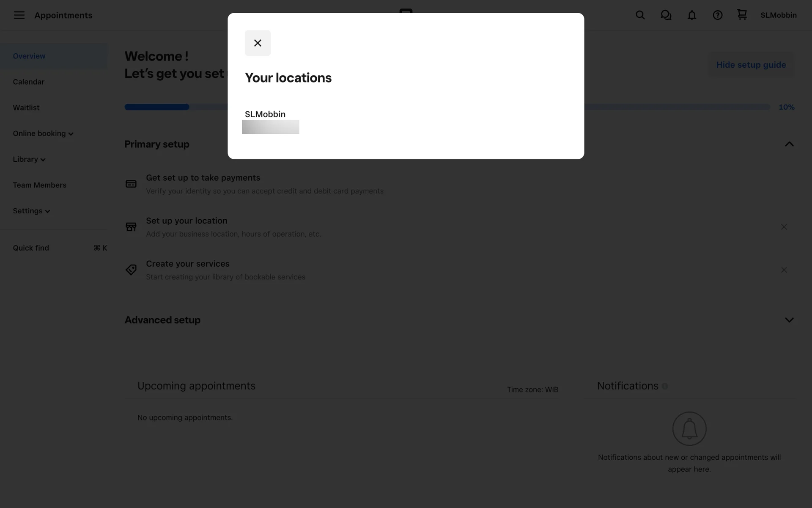Open the shopping cart icon
The image size is (812, 508).
tap(742, 15)
